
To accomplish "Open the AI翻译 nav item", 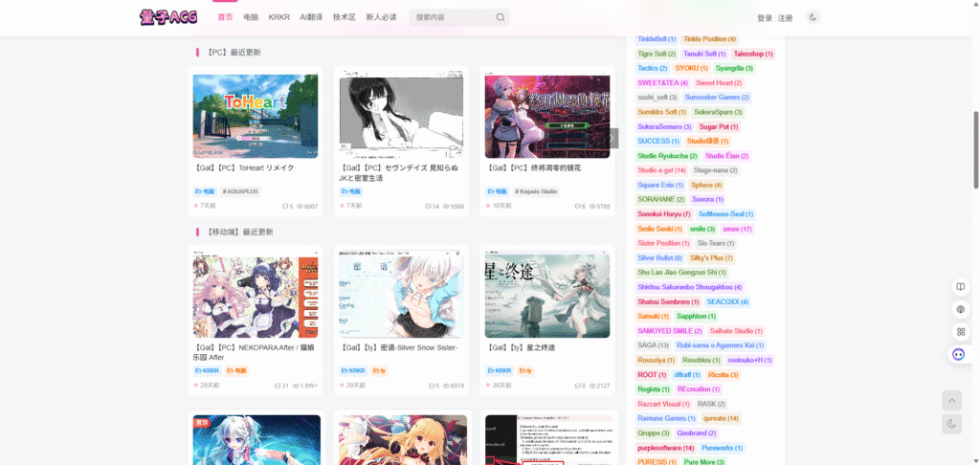I will point(311,17).
